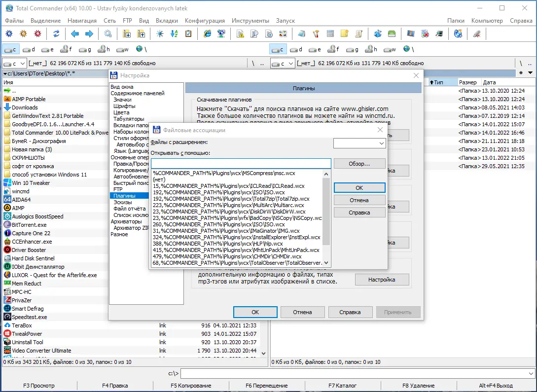This screenshot has height=392, width=537.
Task: Click the yellow sticky note icon
Action: pos(345,34)
